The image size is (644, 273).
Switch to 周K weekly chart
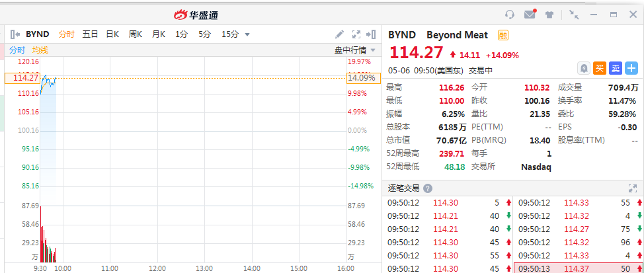tap(135, 34)
